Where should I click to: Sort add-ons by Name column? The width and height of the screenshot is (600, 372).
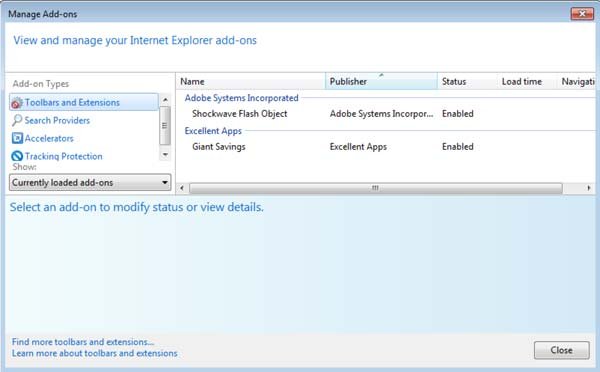tap(251, 82)
